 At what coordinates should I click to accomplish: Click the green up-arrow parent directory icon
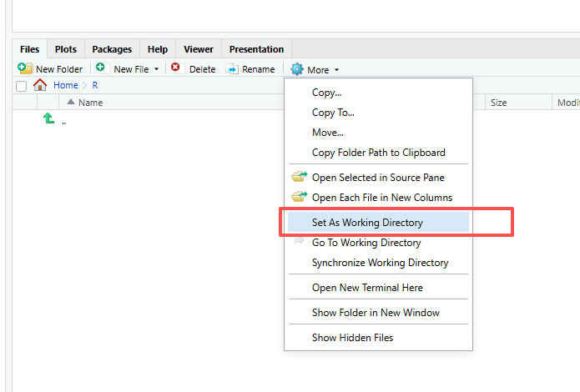click(49, 119)
